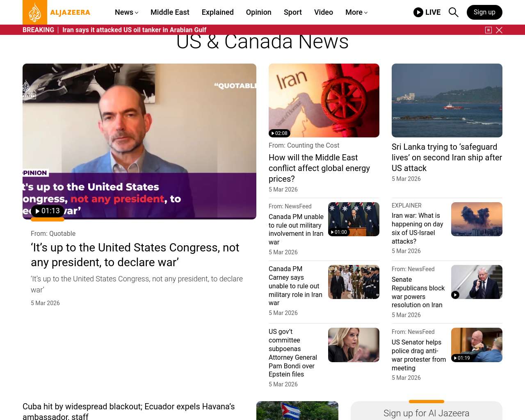525x420 pixels.
Task: Play the 01:00 Canada PM video
Action: point(339,232)
